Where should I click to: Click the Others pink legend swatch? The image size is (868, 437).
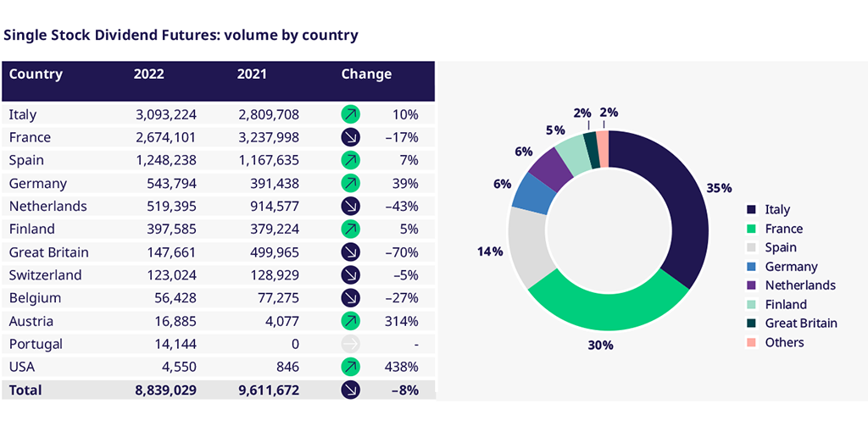click(751, 342)
